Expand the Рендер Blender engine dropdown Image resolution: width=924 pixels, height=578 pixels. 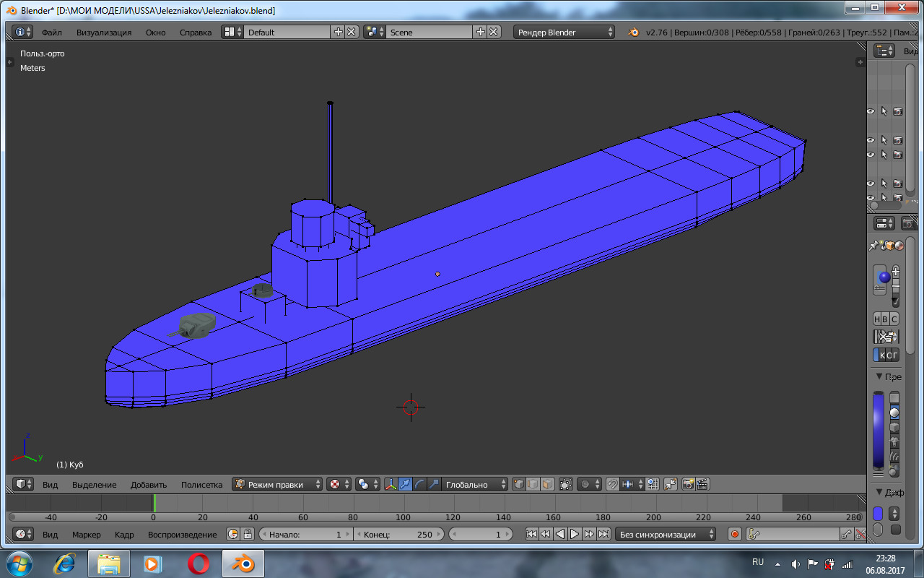564,33
